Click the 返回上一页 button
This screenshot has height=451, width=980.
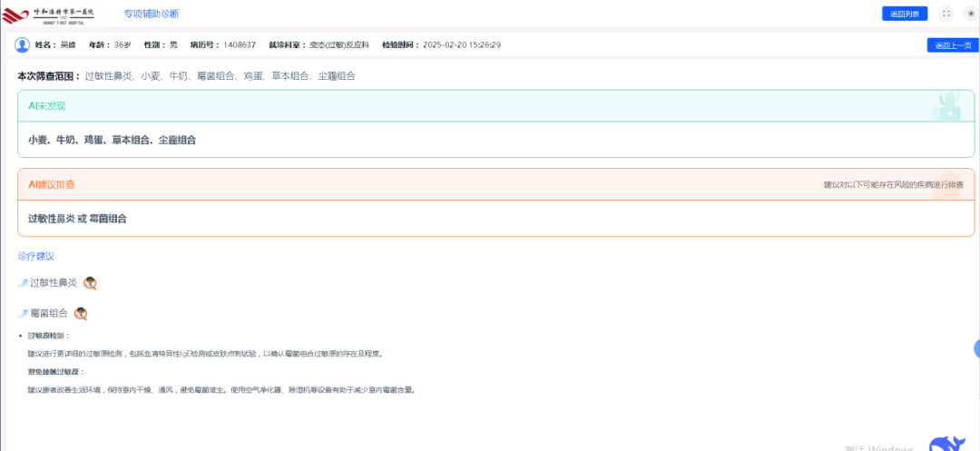[x=952, y=45]
